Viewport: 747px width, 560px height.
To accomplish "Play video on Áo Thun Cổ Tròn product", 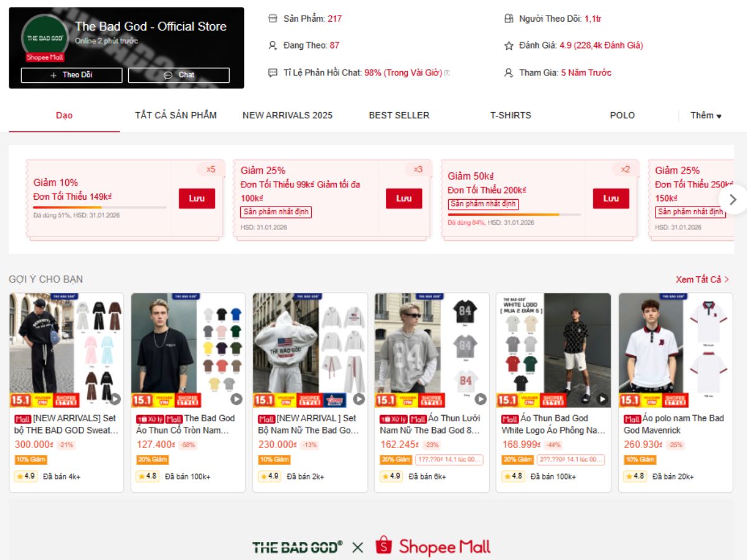I will pos(237,399).
